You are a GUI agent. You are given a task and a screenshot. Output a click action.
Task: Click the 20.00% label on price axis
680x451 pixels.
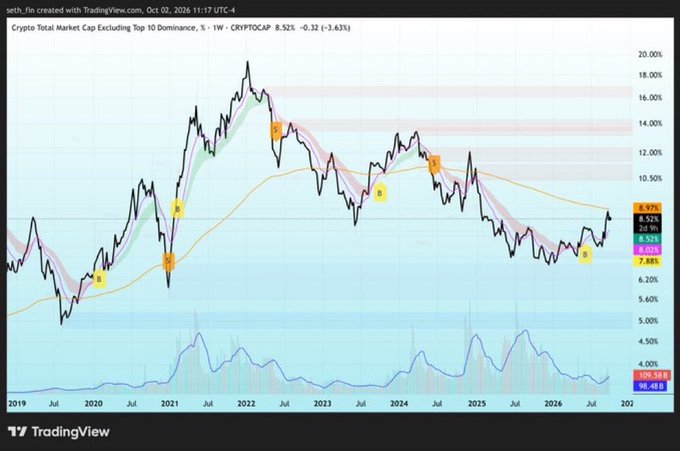[x=650, y=55]
